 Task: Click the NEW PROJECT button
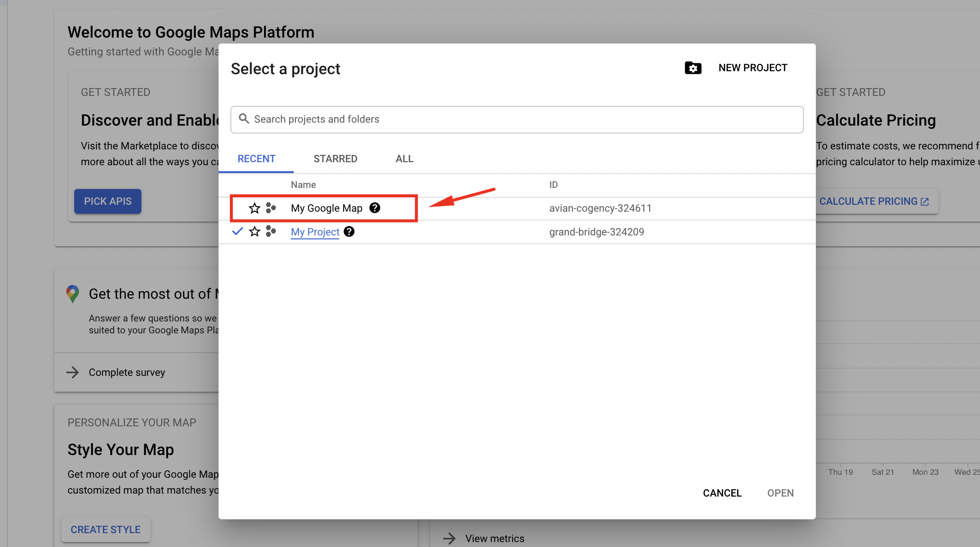coord(752,68)
